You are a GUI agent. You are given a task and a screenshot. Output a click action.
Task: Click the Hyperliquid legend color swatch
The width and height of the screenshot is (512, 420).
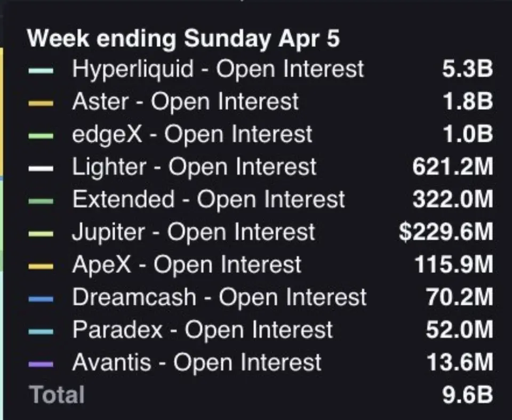coord(41,71)
